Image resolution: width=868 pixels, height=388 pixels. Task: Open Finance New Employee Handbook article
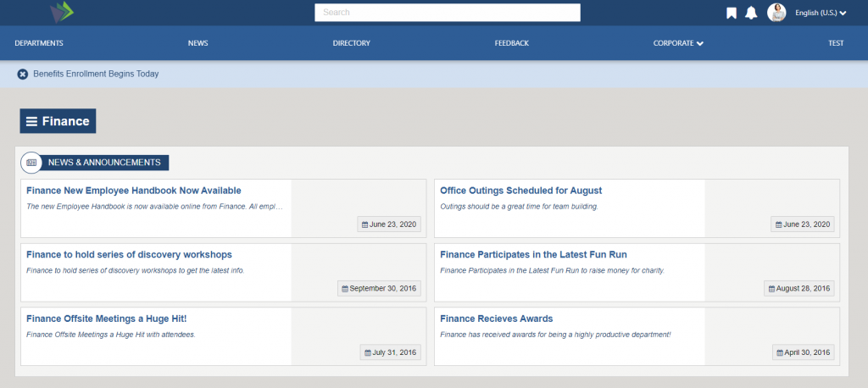point(134,191)
